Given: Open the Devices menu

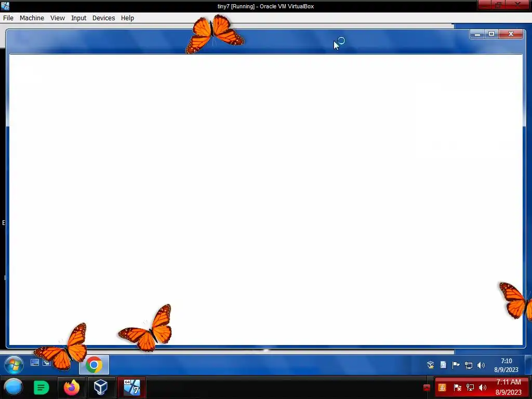Looking at the screenshot, I should (103, 18).
